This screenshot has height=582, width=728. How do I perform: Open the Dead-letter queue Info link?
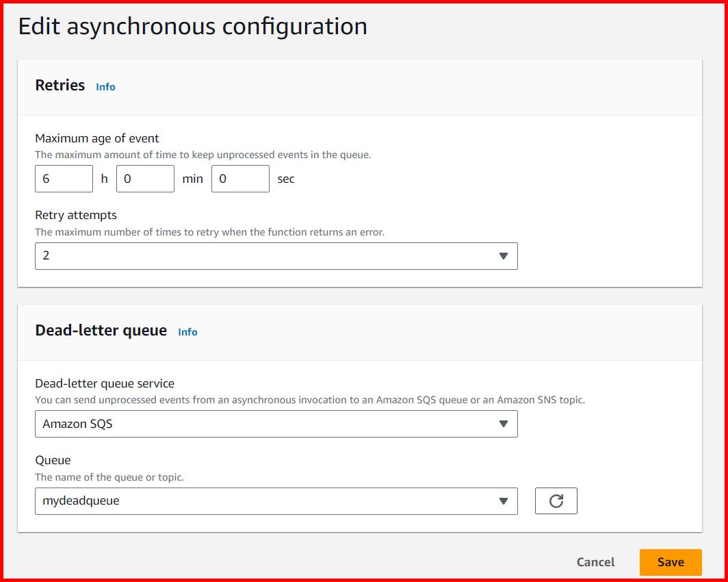click(x=187, y=332)
